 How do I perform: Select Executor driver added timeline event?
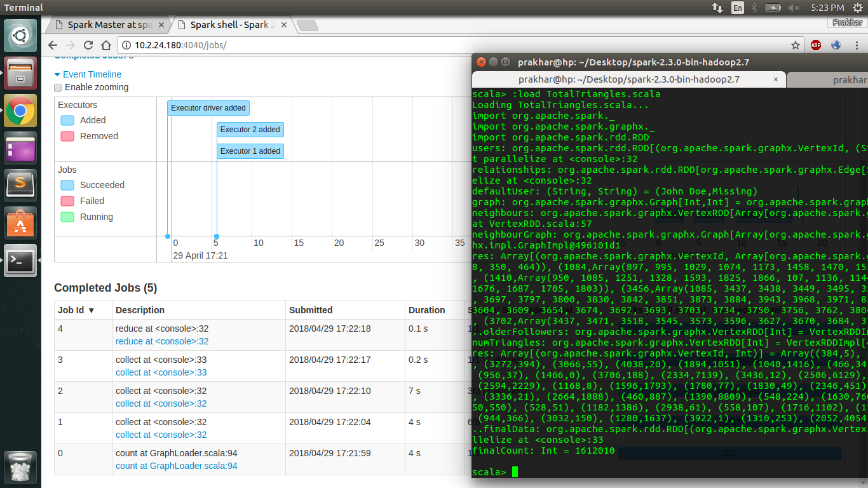[x=208, y=108]
